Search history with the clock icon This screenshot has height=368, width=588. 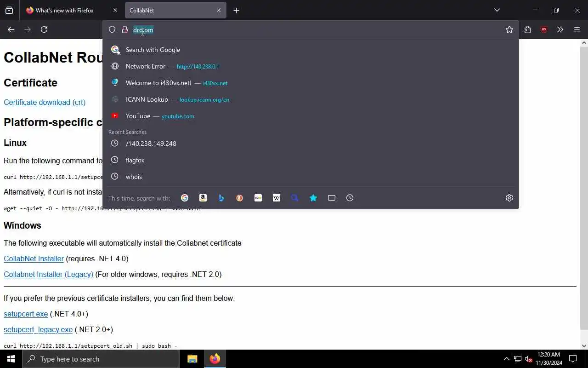pos(350,198)
